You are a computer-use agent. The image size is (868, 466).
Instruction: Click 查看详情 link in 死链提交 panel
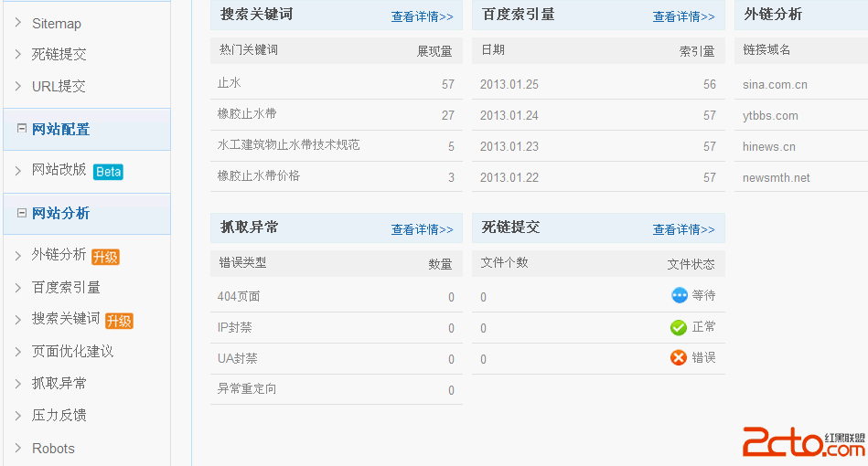click(x=683, y=229)
